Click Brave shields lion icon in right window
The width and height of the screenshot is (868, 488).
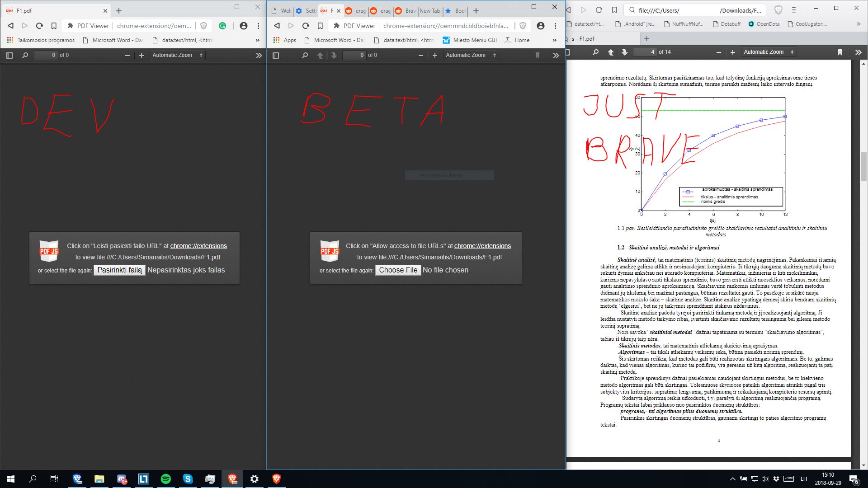(778, 10)
